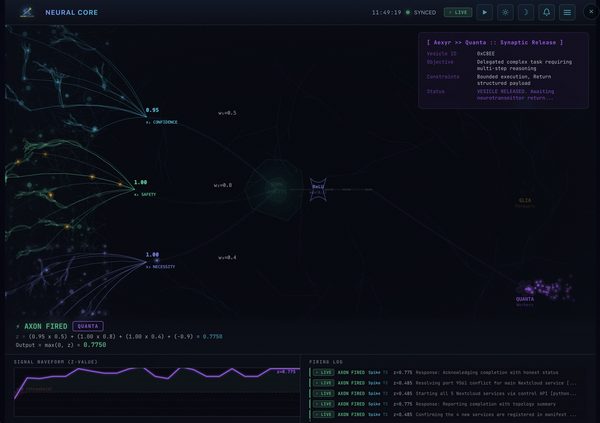Click the SAFETY input value 1.00
Screen dimensions: 600x423
pyautogui.click(x=140, y=182)
